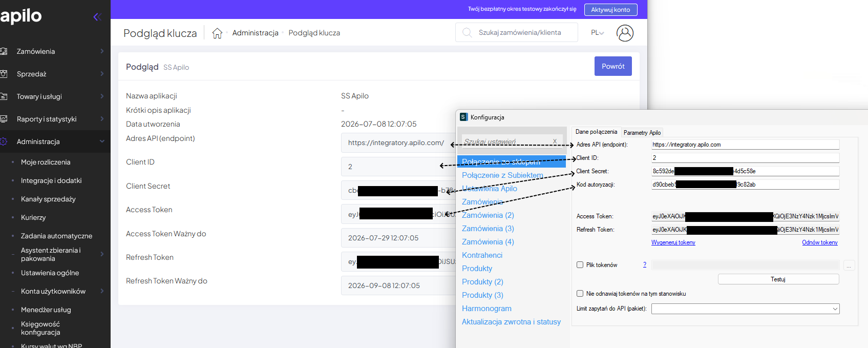This screenshot has width=868, height=348.
Task: Select Aktualizacja zwrotna i statusy item
Action: (x=511, y=322)
